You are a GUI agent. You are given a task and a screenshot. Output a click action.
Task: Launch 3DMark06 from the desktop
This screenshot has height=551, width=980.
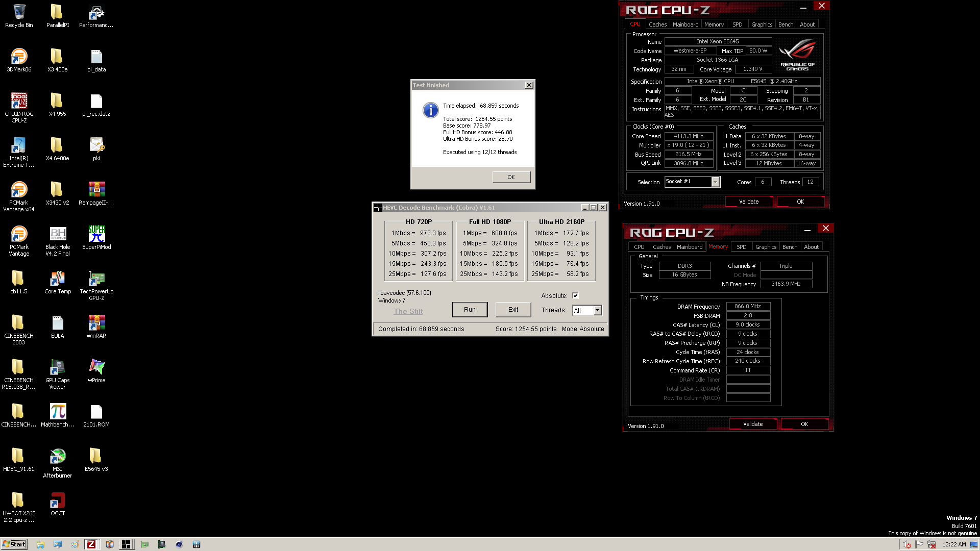pyautogui.click(x=19, y=60)
